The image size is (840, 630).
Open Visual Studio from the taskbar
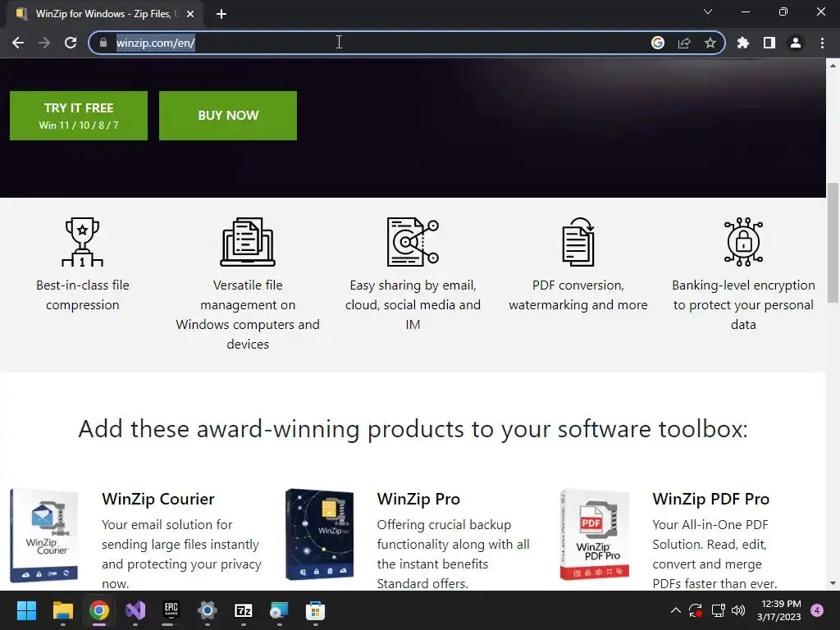[x=135, y=610]
